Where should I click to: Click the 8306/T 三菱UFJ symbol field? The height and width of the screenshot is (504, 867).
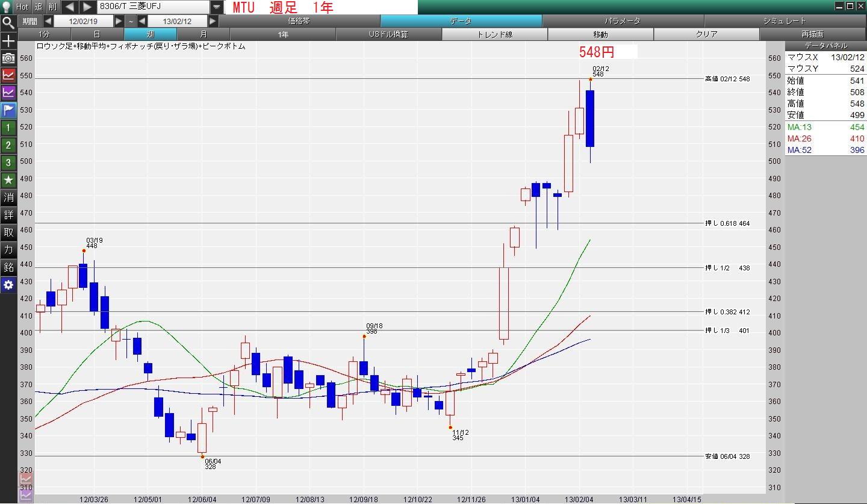(x=154, y=7)
